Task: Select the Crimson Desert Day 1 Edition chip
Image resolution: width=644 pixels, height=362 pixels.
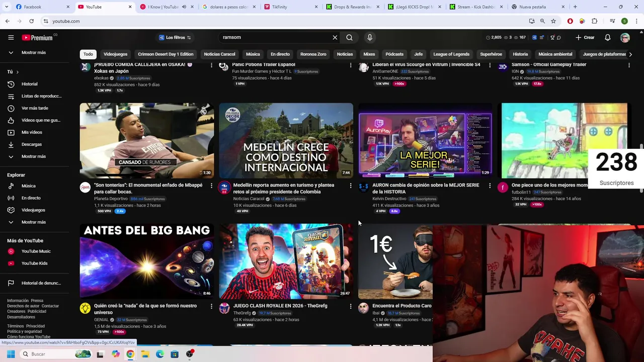Action: [x=166, y=54]
